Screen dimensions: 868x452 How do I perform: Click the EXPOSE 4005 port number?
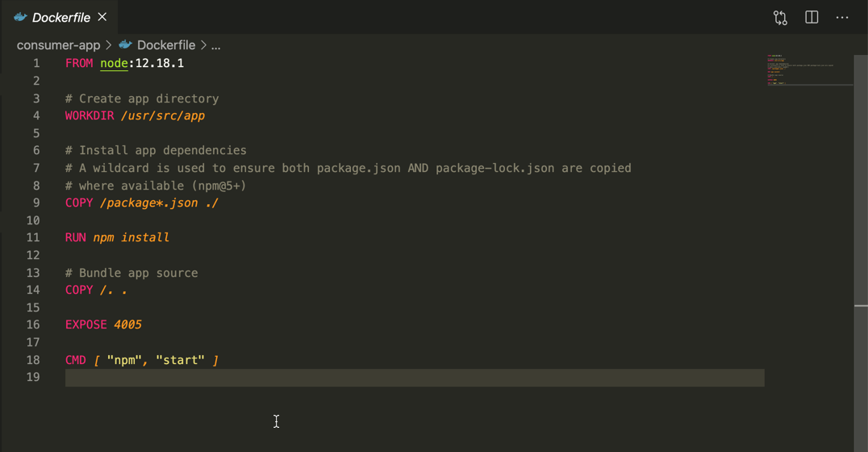[127, 324]
